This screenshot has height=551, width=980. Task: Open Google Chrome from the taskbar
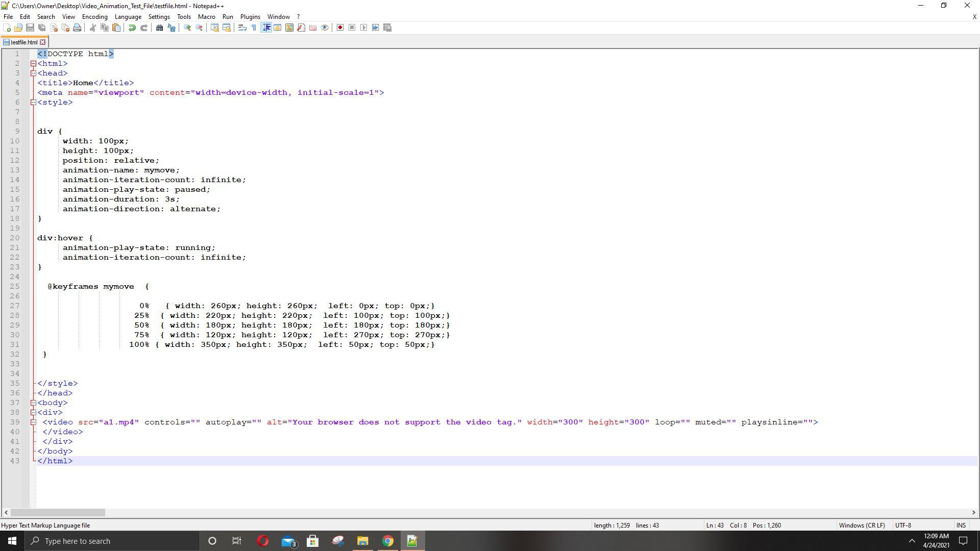point(388,541)
